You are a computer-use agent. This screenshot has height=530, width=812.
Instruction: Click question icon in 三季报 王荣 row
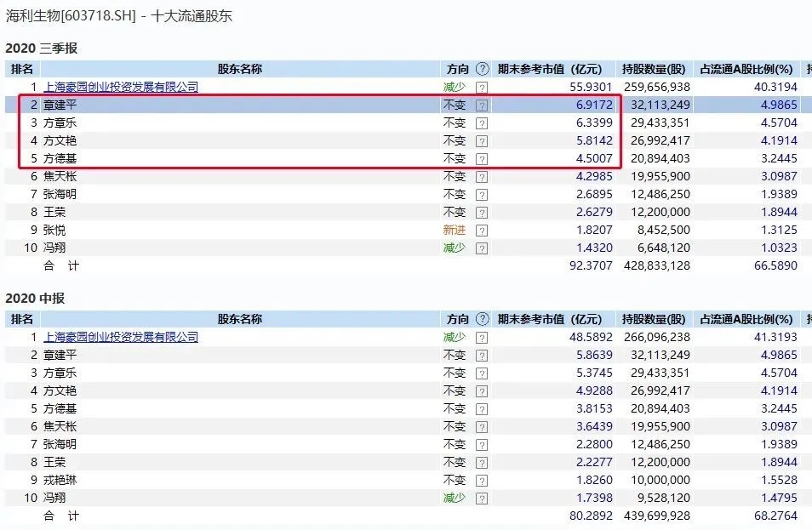point(482,213)
